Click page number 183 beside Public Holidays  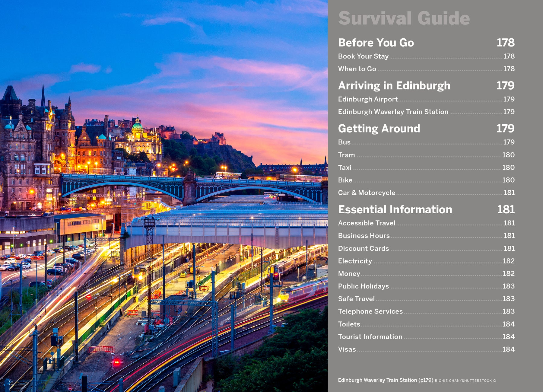coord(509,286)
